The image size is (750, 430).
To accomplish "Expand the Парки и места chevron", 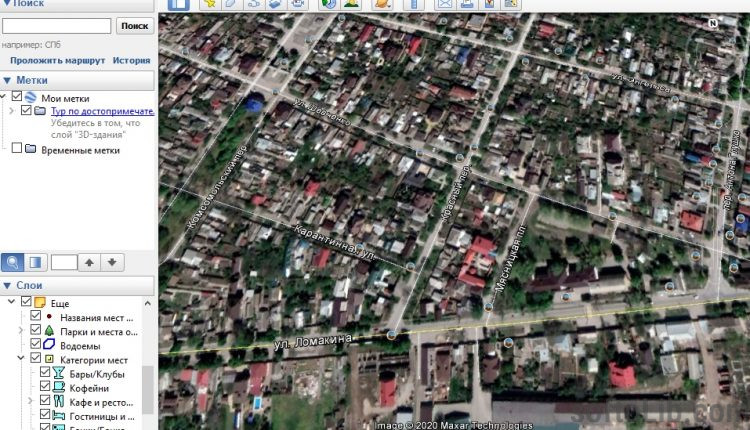I will [x=21, y=331].
